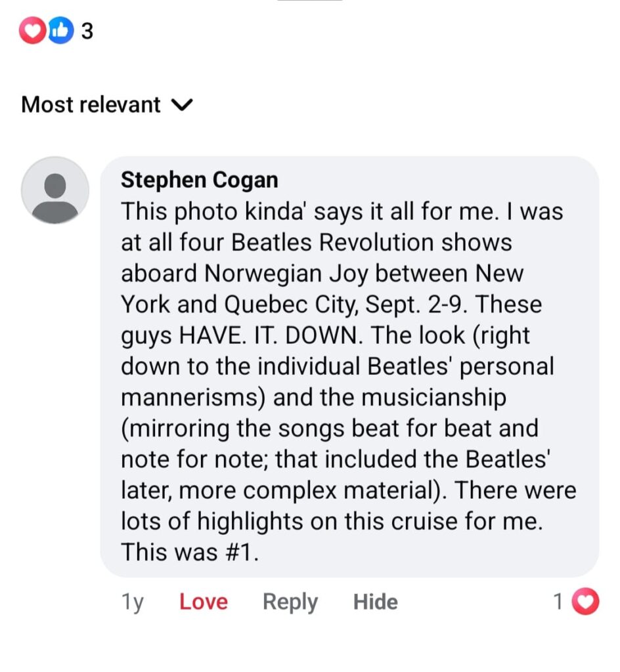Image resolution: width=620 pixels, height=672 pixels.
Task: Click the blue thumbs-up reaction icon
Action: pos(60,31)
